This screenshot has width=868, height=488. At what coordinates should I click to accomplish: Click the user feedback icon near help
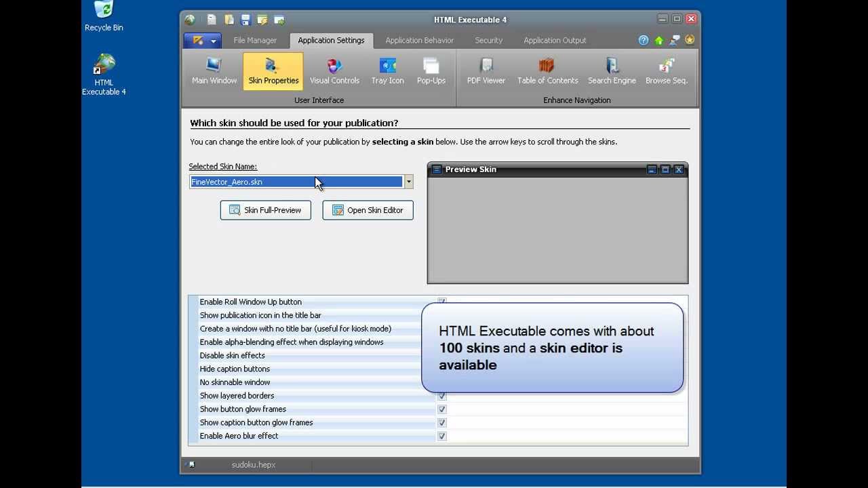coord(674,40)
